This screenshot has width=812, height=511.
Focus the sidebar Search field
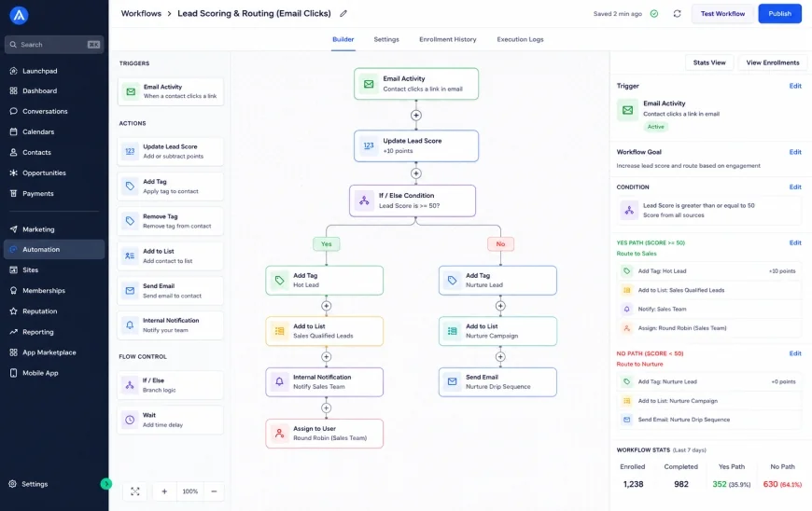pos(54,45)
